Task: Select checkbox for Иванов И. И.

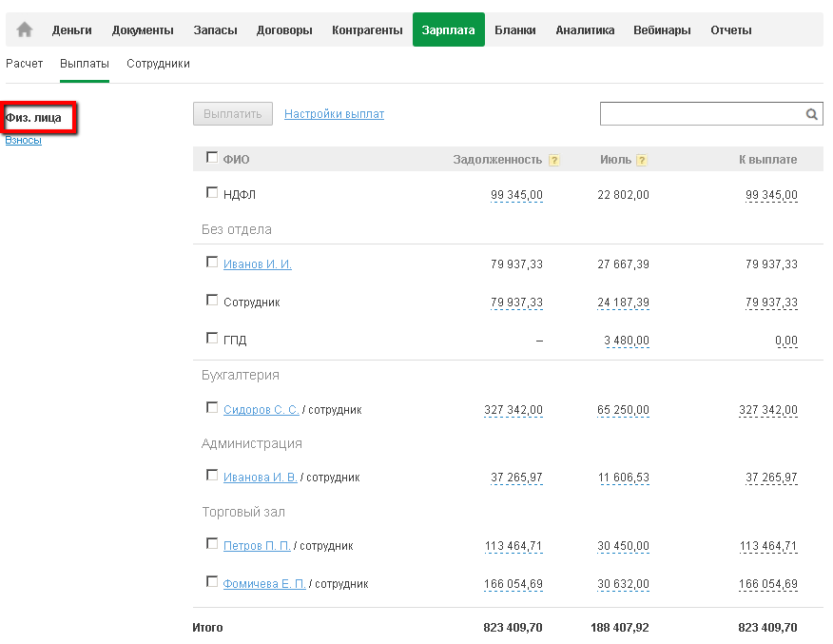Action: point(212,263)
